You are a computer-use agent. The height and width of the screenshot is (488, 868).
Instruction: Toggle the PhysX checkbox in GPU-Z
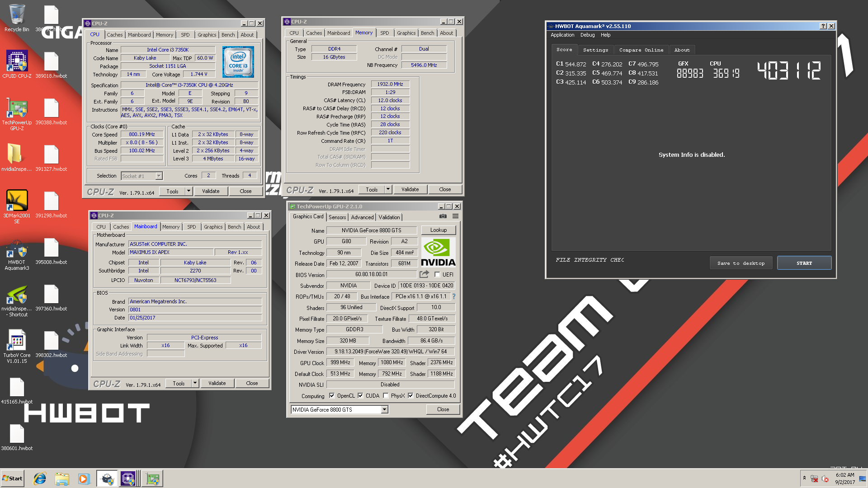[x=386, y=396]
